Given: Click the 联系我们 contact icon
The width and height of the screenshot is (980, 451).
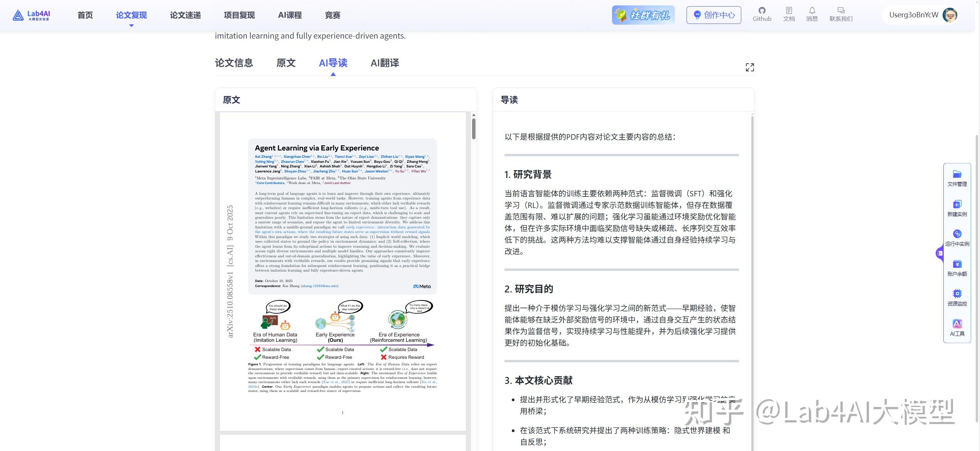Looking at the screenshot, I should [x=841, y=11].
